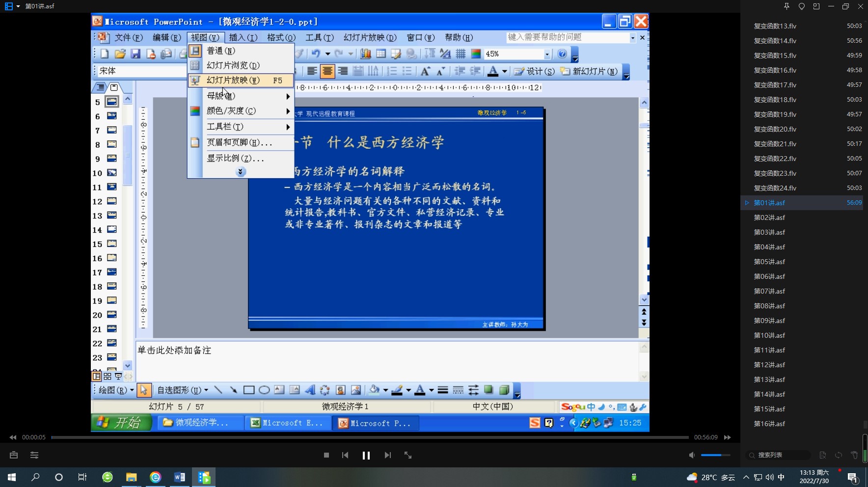Open the 格式(O) menu
The width and height of the screenshot is (868, 487).
(x=281, y=37)
